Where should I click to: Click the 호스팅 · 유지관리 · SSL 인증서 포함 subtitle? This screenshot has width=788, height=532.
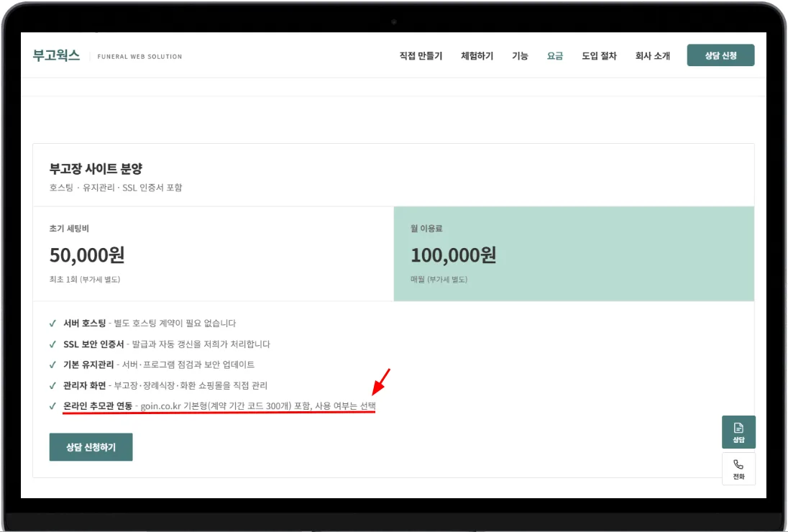(116, 188)
